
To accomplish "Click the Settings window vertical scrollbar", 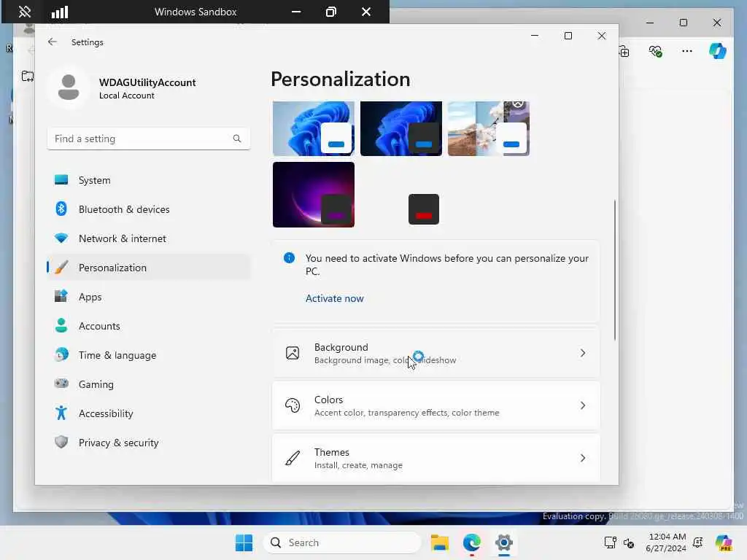I will tap(614, 270).
